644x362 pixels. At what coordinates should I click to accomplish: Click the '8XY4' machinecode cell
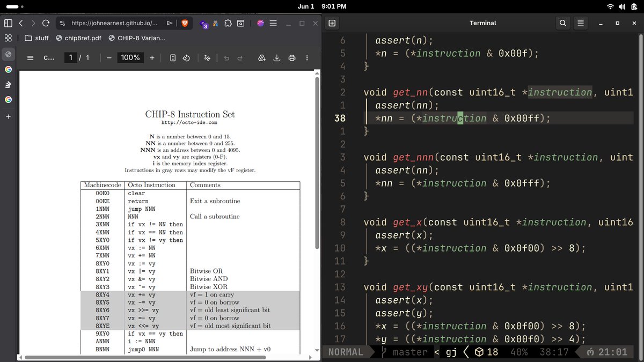click(102, 295)
